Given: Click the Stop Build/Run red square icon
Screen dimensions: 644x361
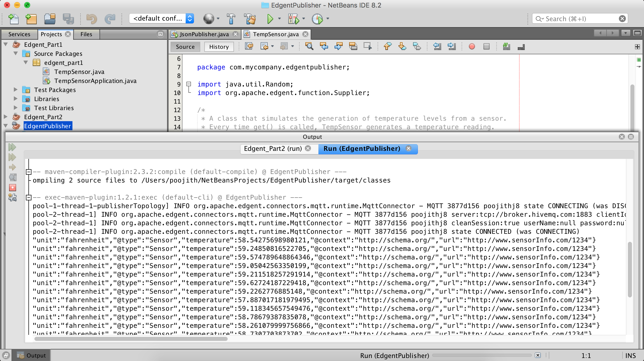Looking at the screenshot, I should (12, 188).
